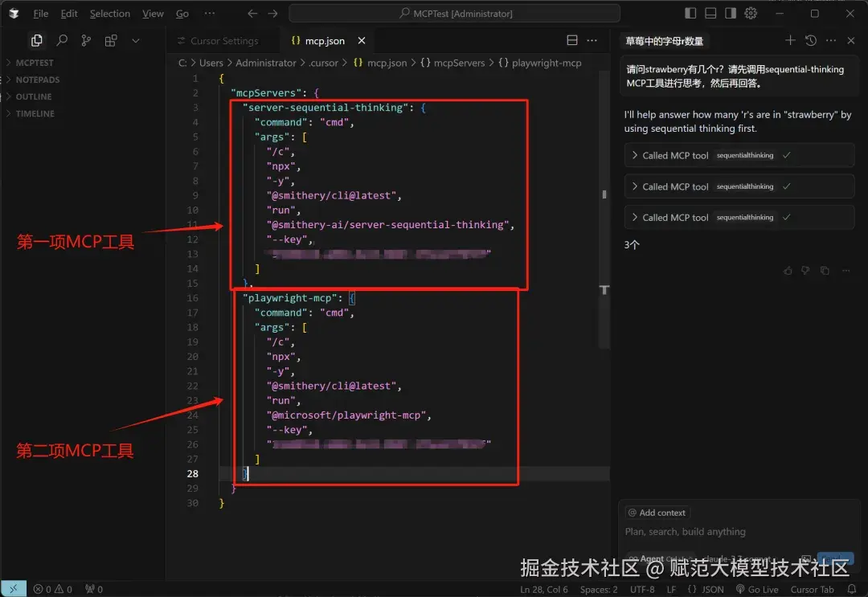The width and height of the screenshot is (868, 597).
Task: Close the AI chat panel
Action: pyautogui.click(x=851, y=40)
